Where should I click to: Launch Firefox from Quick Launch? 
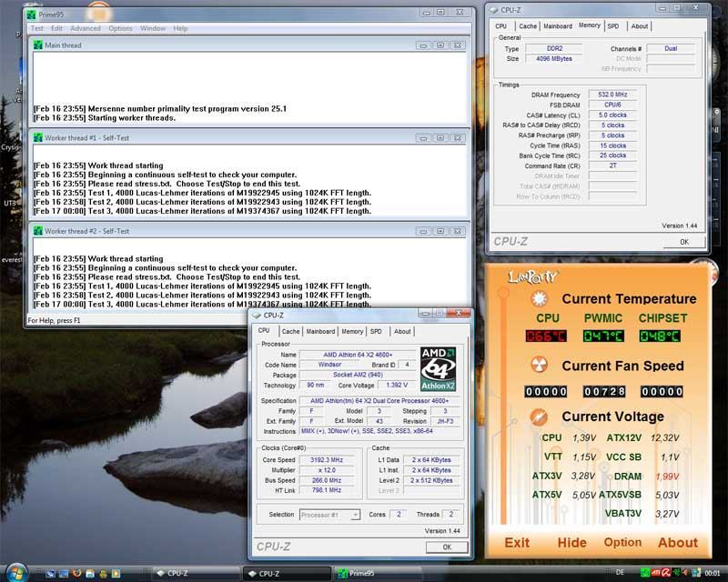pos(76,574)
